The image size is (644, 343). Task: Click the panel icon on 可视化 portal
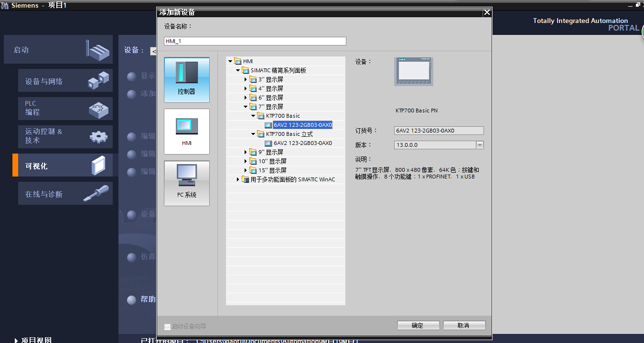(x=98, y=166)
